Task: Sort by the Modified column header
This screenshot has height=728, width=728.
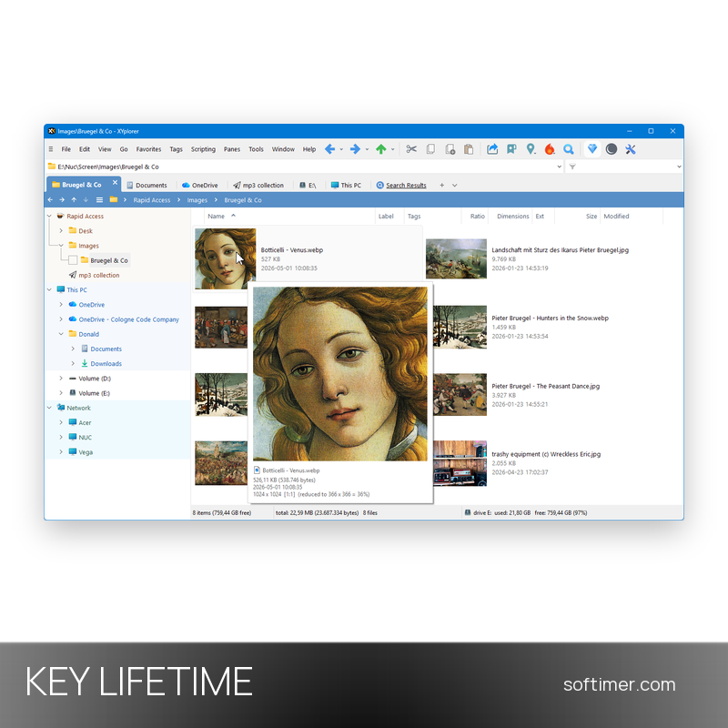Action: (616, 216)
